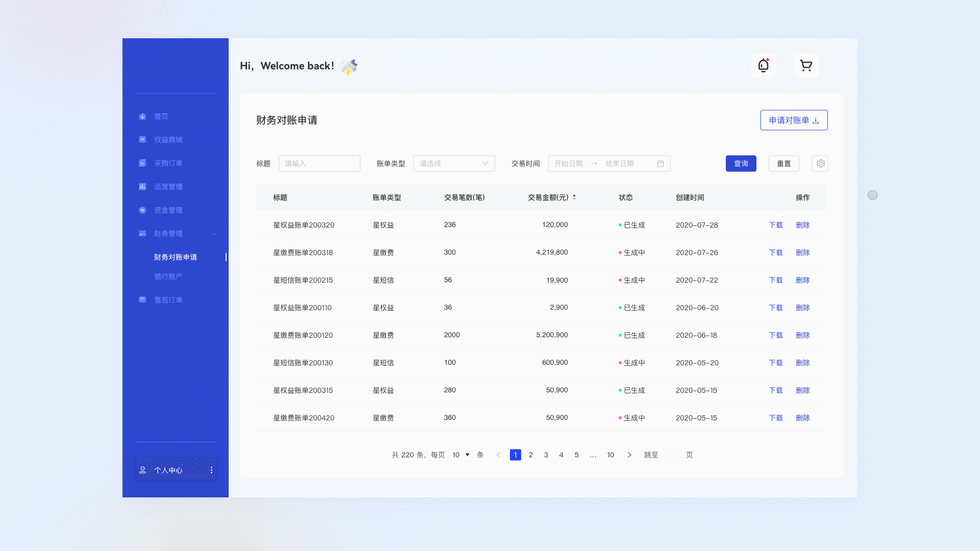The height and width of the screenshot is (551, 980).
Task: Sort by 交易金额(元) sort arrows
Action: pyautogui.click(x=574, y=197)
